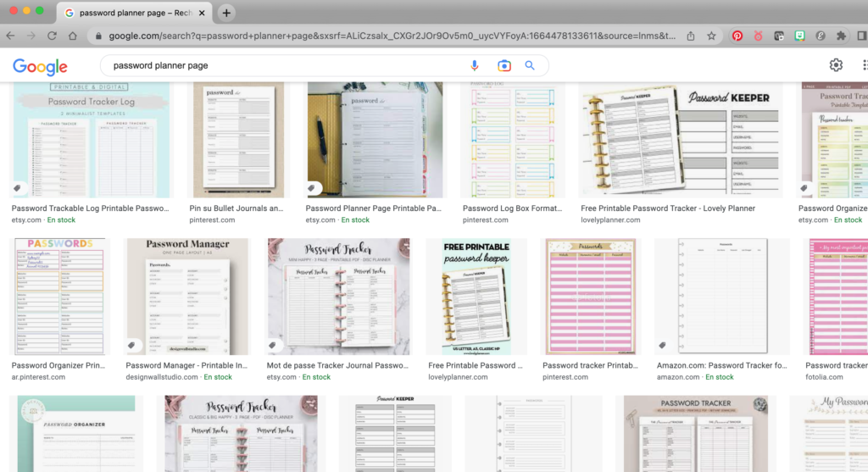Select the password planner page tab
This screenshot has height=472, width=868.
pos(131,13)
